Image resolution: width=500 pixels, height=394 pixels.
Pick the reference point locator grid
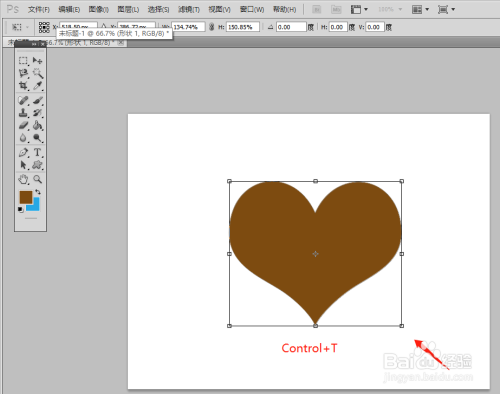pos(44,27)
